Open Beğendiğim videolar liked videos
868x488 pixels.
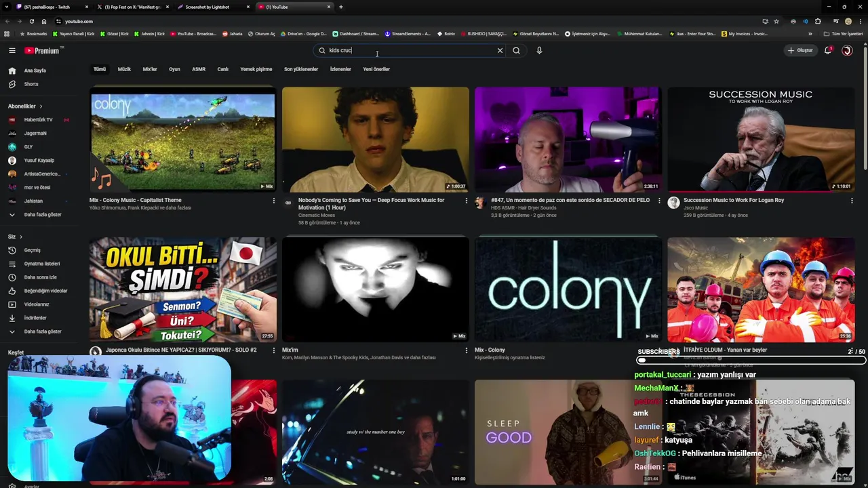[x=45, y=291]
